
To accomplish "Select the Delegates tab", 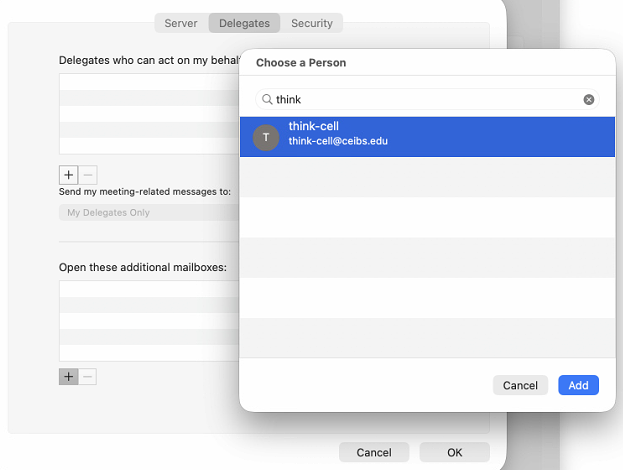I will [244, 23].
